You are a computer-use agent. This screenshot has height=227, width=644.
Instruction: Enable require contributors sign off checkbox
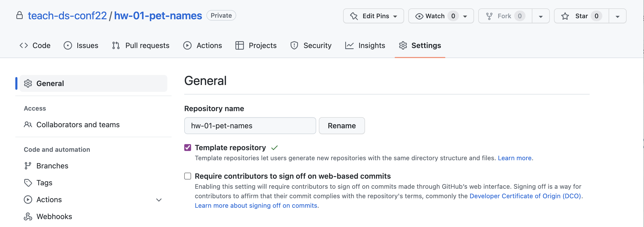[x=188, y=176]
